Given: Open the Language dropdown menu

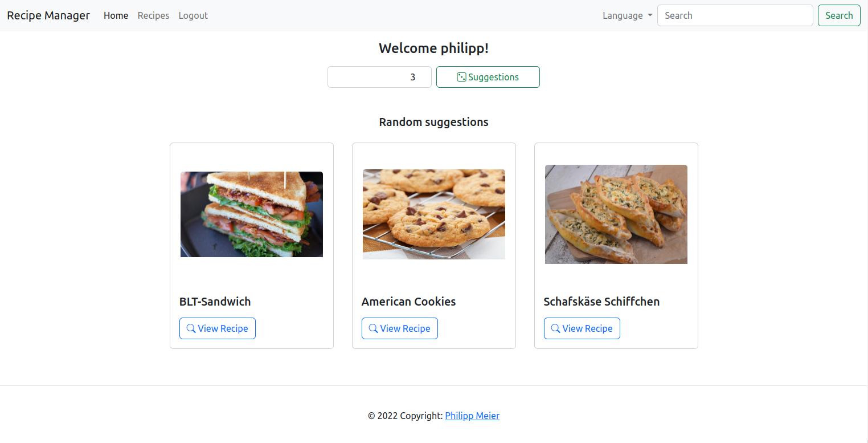Looking at the screenshot, I should coord(627,15).
